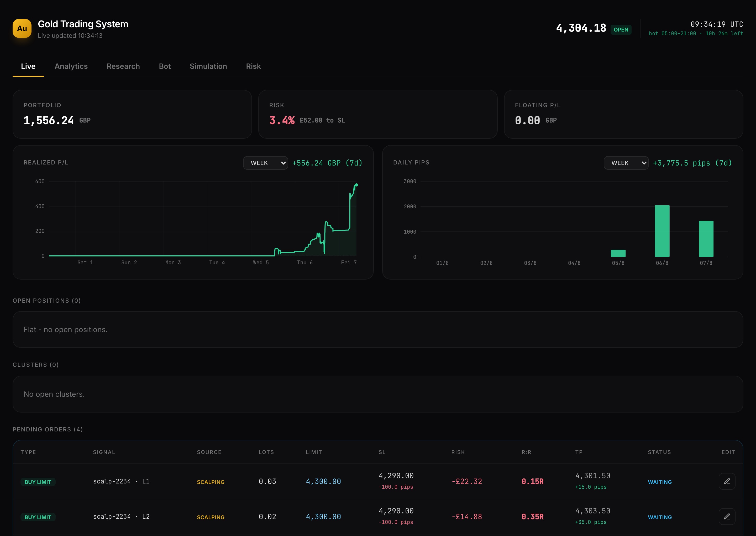The image size is (756, 536).
Task: Click the BUY LIMIT badge for L1
Action: click(38, 482)
